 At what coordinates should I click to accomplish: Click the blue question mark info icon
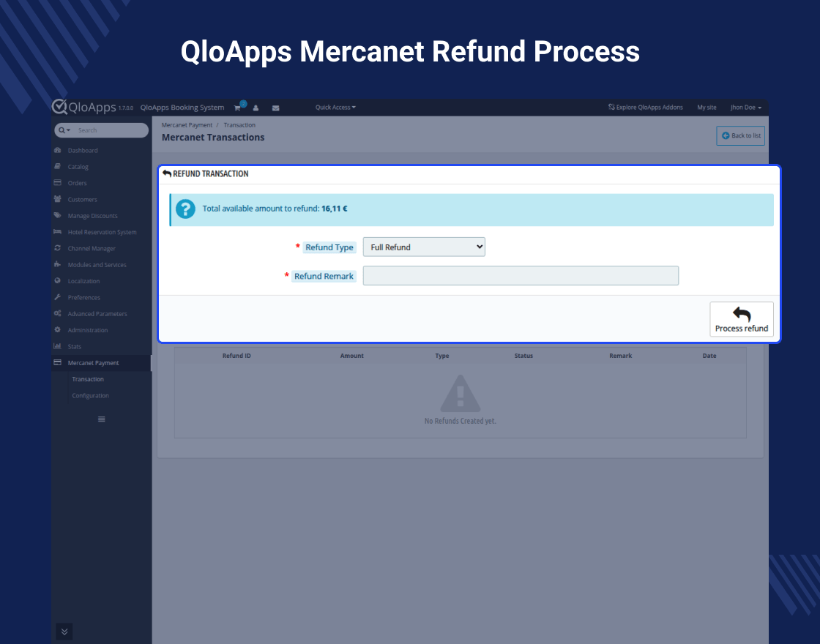(x=186, y=209)
